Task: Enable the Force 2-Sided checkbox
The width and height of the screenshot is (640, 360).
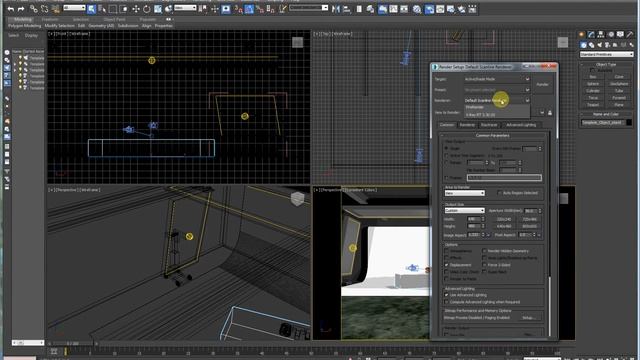Action: pos(484,265)
